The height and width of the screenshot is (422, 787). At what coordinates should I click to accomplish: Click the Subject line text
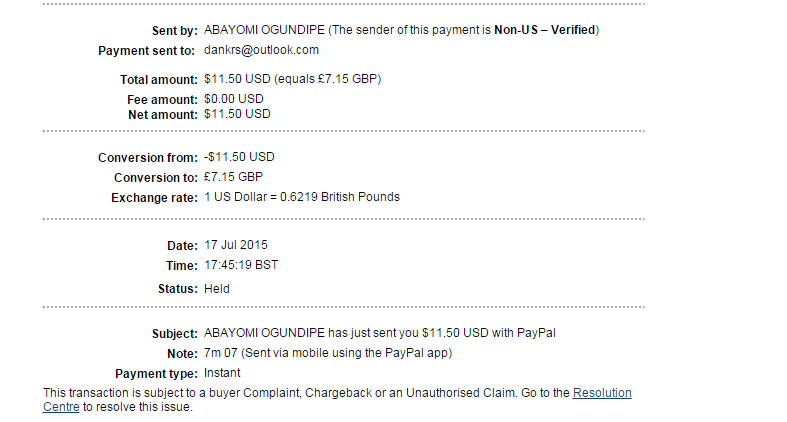point(379,333)
